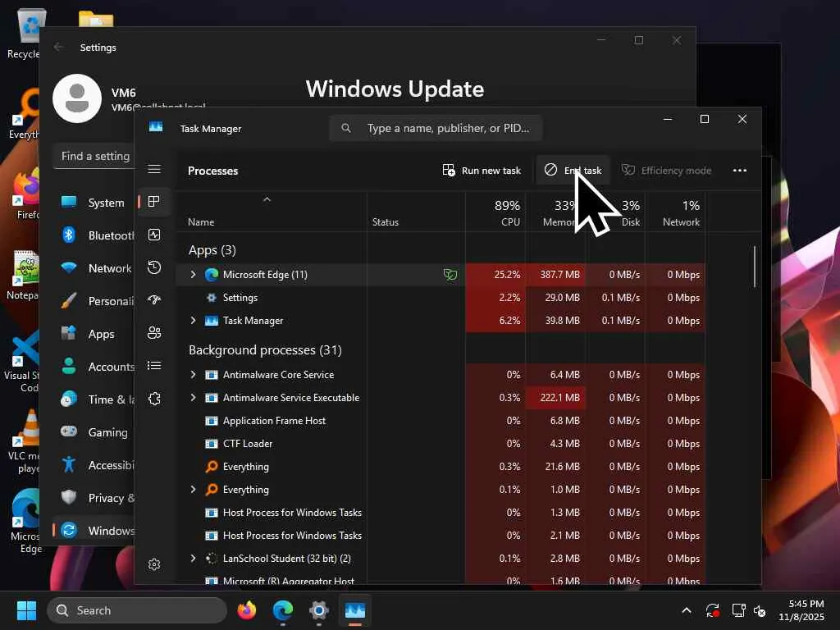The height and width of the screenshot is (630, 840).
Task: Open the Services sidebar icon
Action: pyautogui.click(x=154, y=399)
